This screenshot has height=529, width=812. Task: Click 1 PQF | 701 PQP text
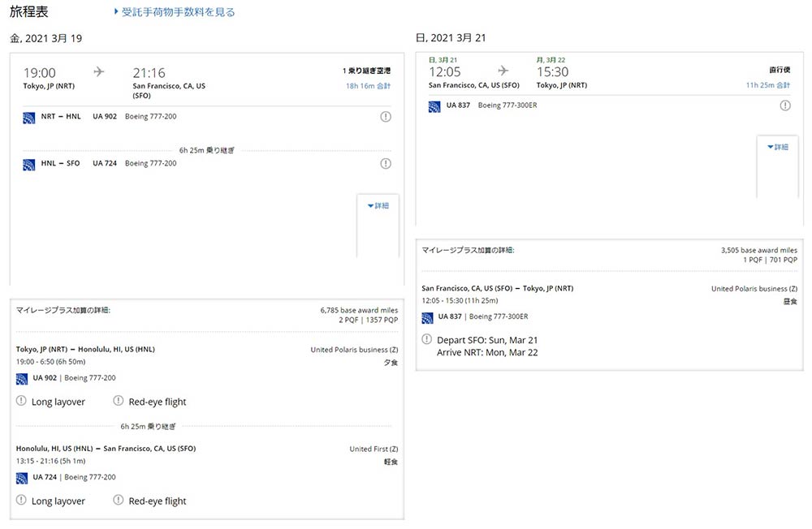pos(771,260)
